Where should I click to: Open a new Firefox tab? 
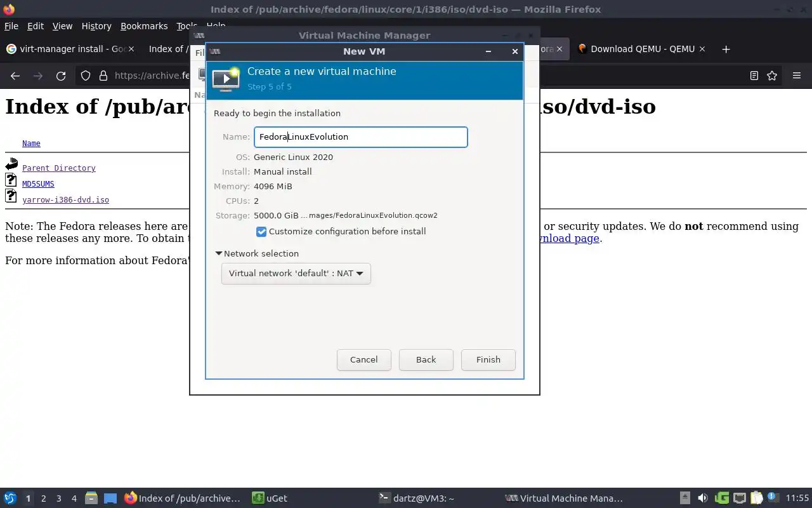point(726,49)
